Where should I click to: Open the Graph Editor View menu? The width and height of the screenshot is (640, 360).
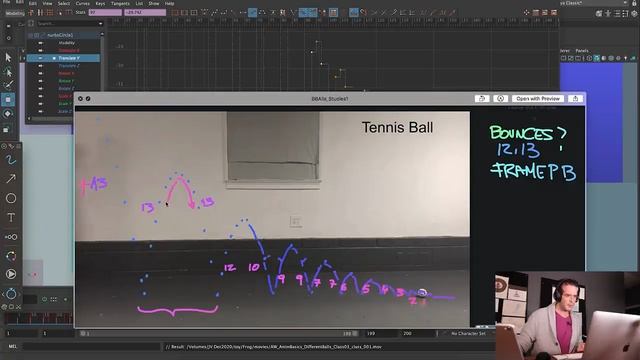tap(47, 3)
